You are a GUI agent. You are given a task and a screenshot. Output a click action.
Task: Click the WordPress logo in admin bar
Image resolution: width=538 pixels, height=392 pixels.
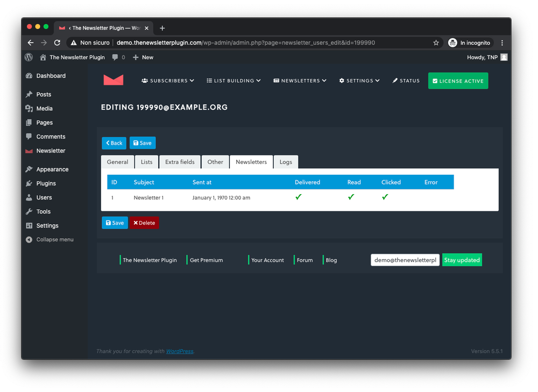point(29,58)
